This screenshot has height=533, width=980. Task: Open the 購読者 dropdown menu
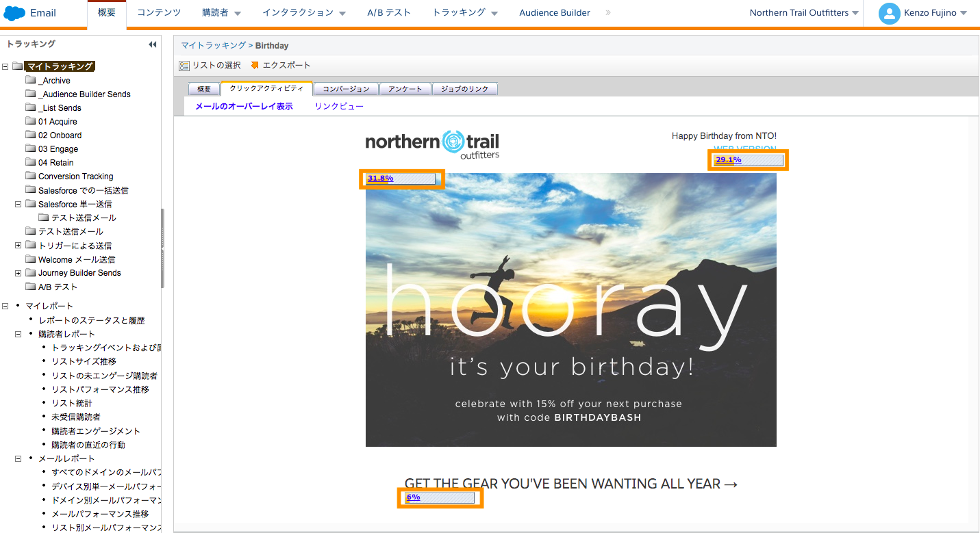click(222, 13)
